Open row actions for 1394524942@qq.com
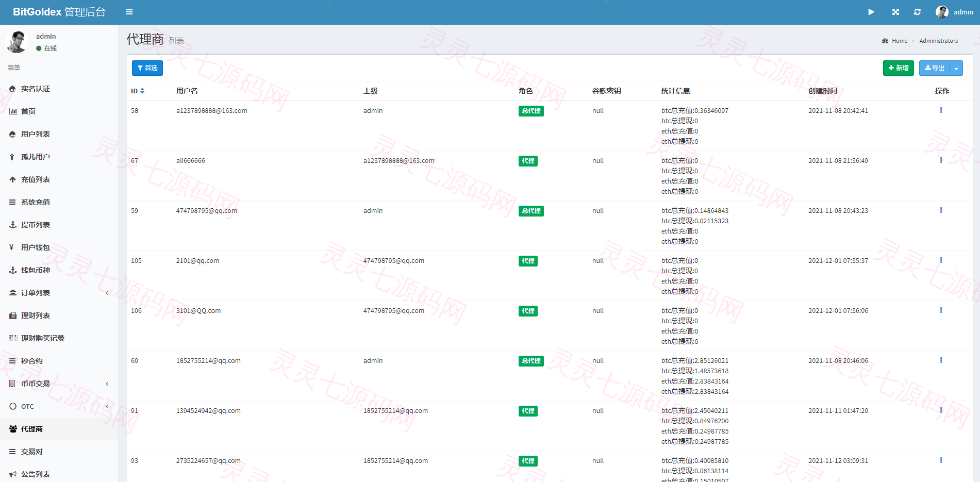The height and width of the screenshot is (482, 980). [941, 410]
